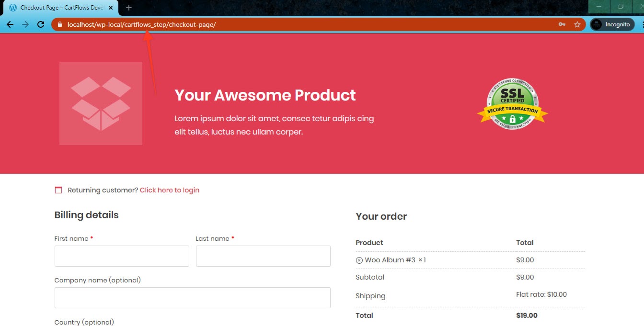Bookmark this page with the star

coord(577,24)
